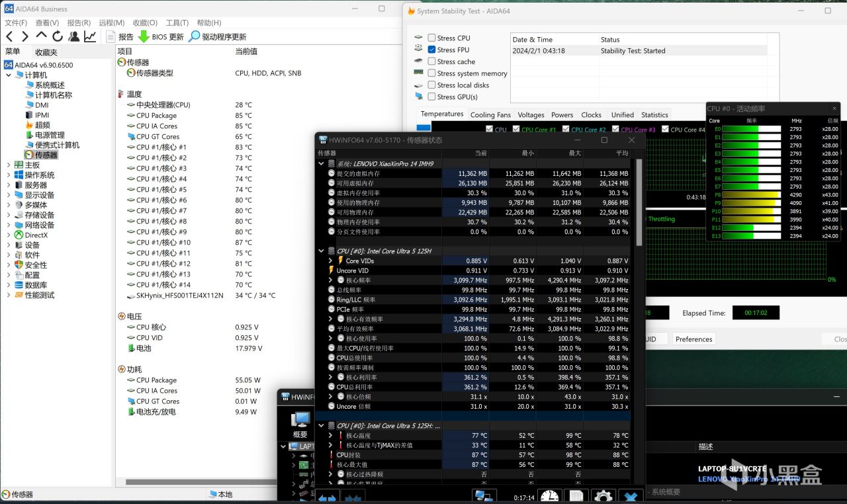847x504 pixels.
Task: Collapse the 系统: LENOVO XiaoXinPro group in HWiNFO
Action: (x=322, y=163)
